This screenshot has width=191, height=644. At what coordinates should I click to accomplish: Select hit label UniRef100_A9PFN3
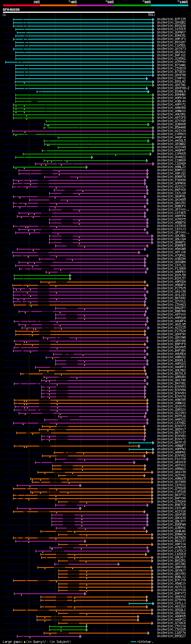pos(171,449)
